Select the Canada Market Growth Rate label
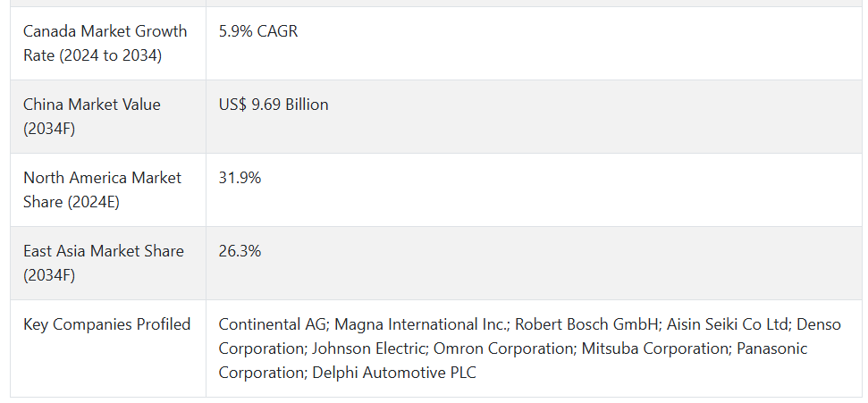The height and width of the screenshot is (403, 868). [x=105, y=43]
